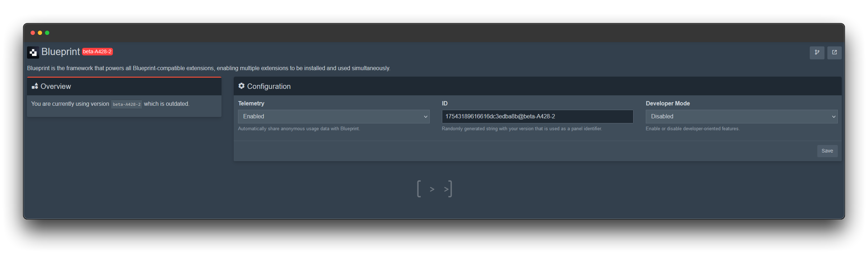The image size is (868, 254).
Task: Click 'Enable or disable developer-oriented features' hint
Action: point(693,129)
